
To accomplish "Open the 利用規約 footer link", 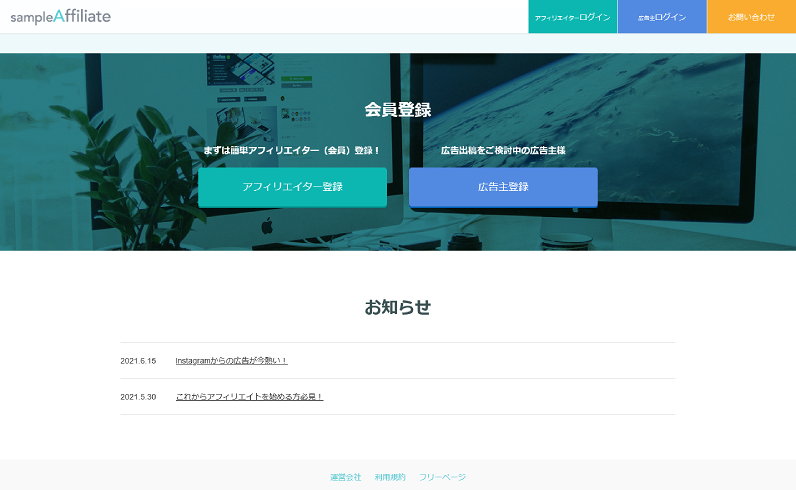I will [x=390, y=477].
